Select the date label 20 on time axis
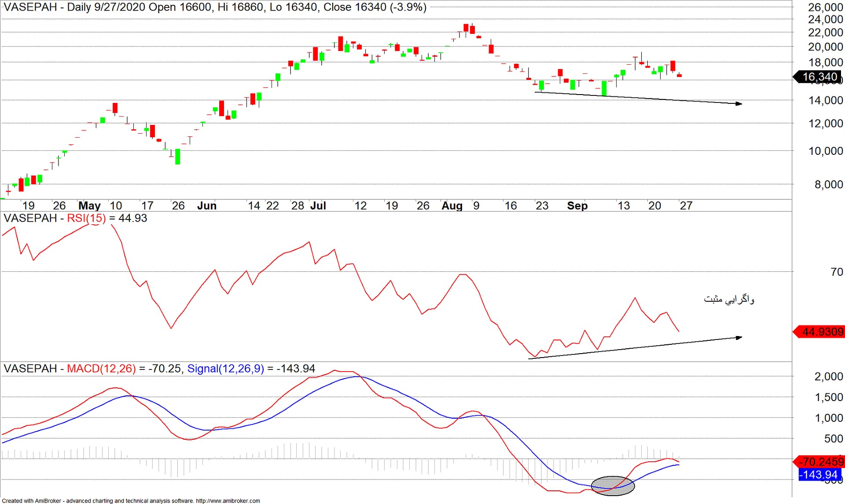The height and width of the screenshot is (504, 845). coord(655,206)
